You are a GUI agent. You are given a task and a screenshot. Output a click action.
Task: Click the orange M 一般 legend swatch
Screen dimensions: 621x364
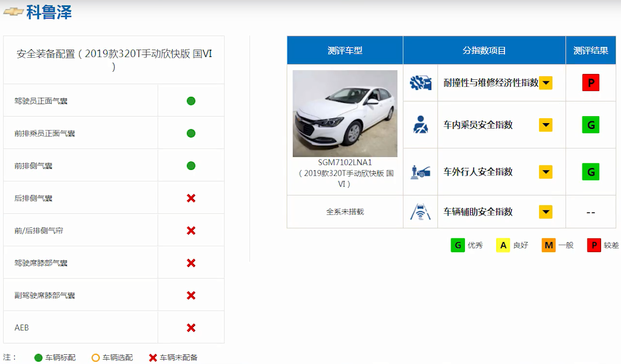548,245
